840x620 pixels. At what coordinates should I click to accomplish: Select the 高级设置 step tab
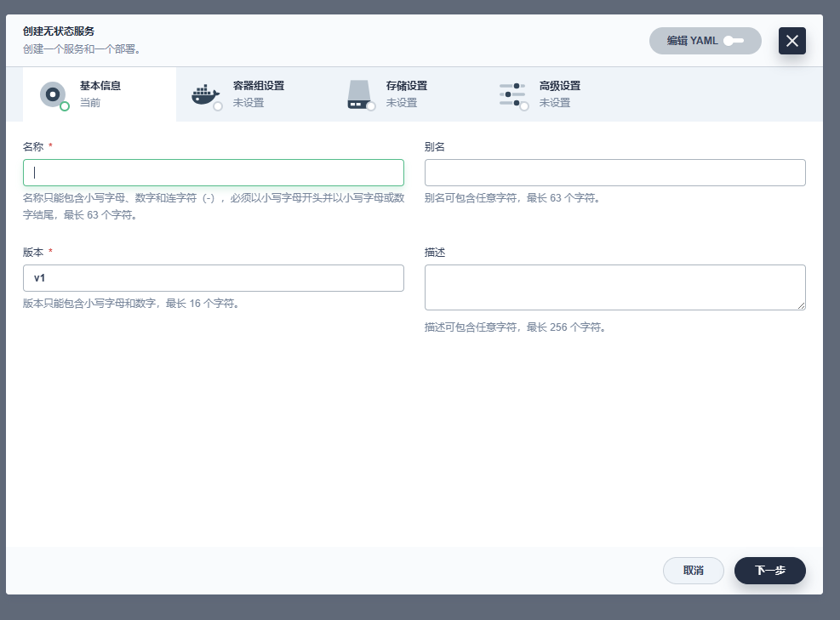click(x=560, y=86)
